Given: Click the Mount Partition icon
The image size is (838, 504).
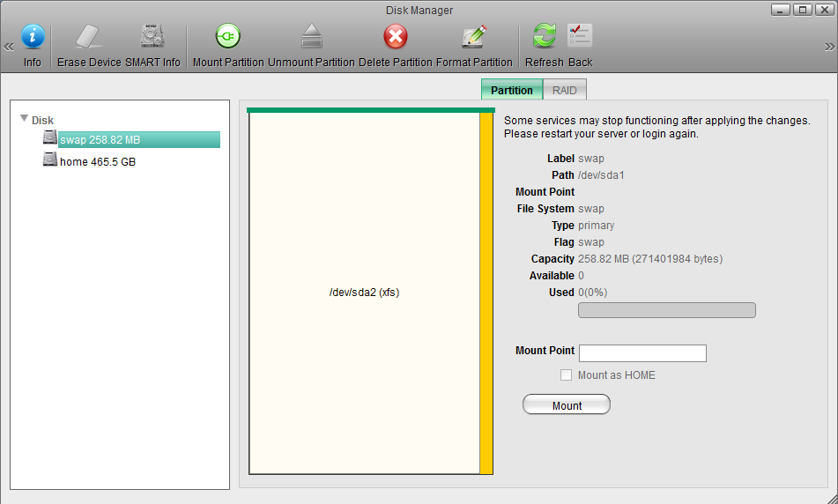Looking at the screenshot, I should (228, 37).
